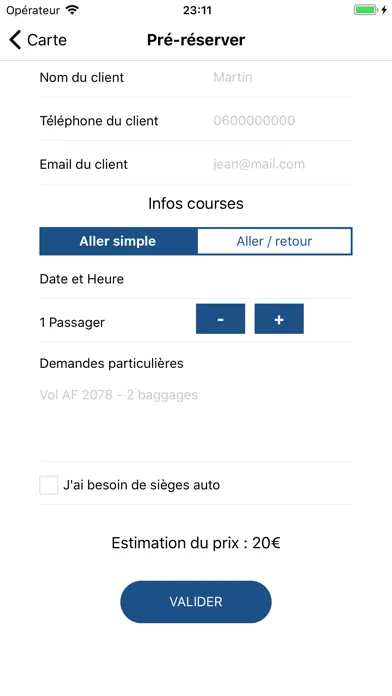Go back to Carte
The width and height of the screenshot is (392, 696).
[38, 40]
